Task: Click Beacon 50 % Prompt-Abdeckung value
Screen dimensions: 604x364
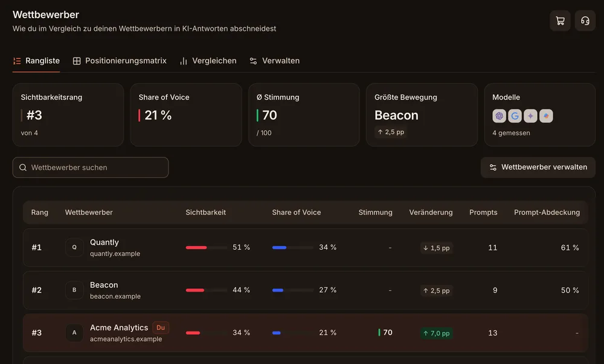Action: tap(570, 290)
